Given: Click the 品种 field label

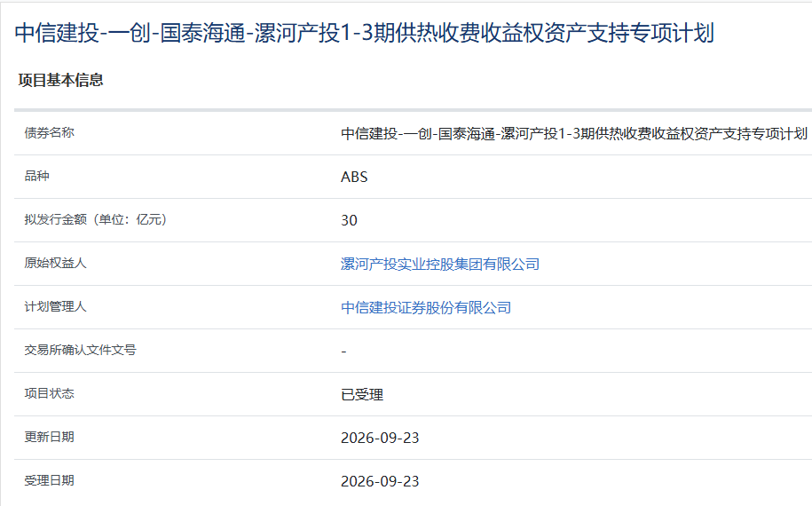Looking at the screenshot, I should point(36,176).
